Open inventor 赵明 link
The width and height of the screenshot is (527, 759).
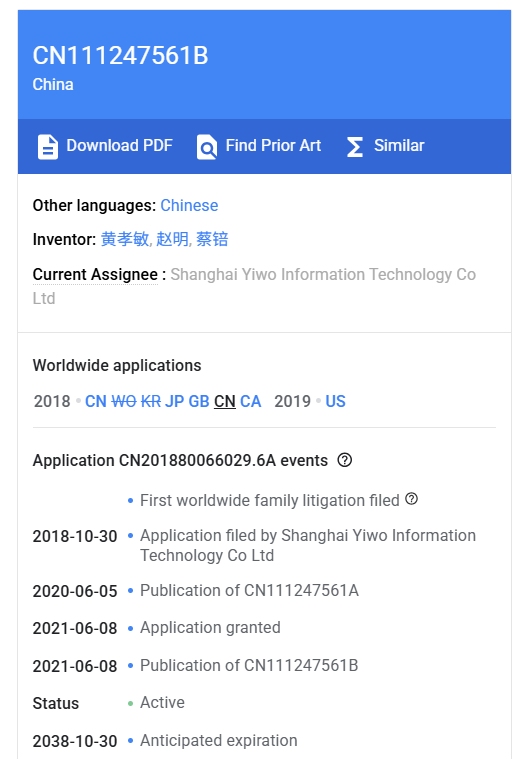172,239
